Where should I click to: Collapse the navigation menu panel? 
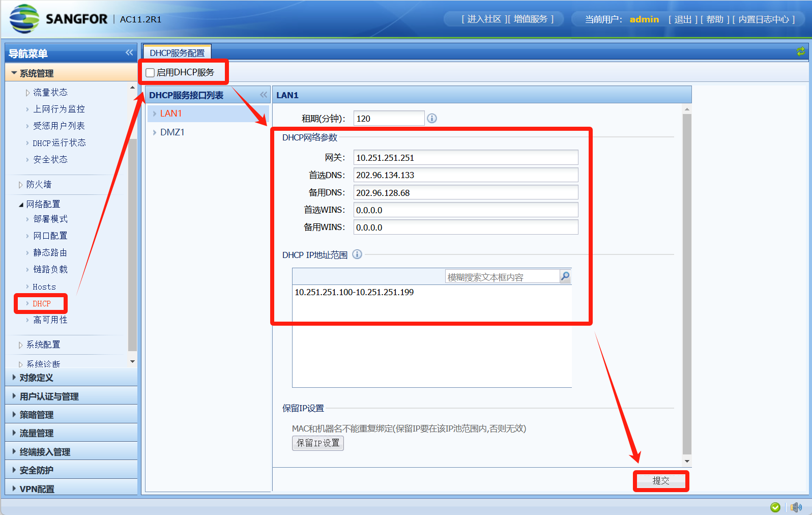tap(129, 53)
